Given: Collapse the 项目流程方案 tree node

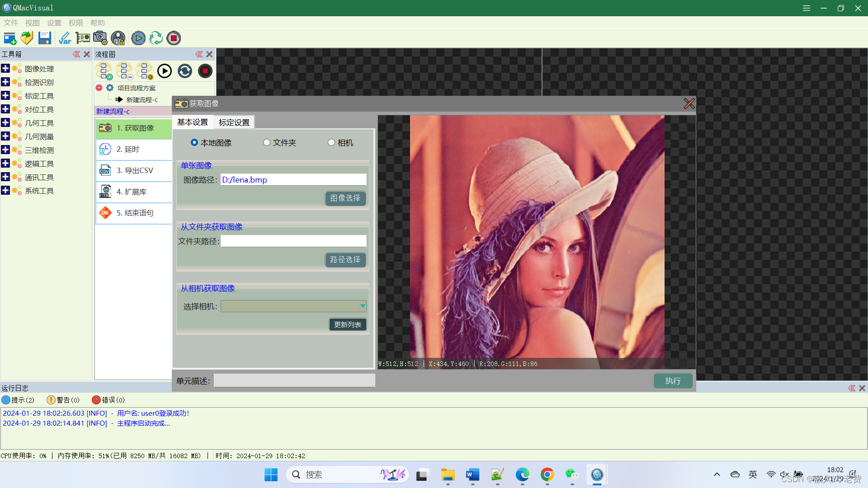Looking at the screenshot, I should click(99, 88).
